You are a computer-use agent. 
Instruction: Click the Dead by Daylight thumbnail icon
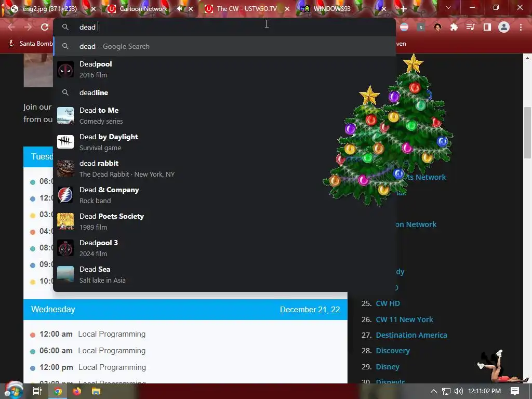tap(65, 142)
